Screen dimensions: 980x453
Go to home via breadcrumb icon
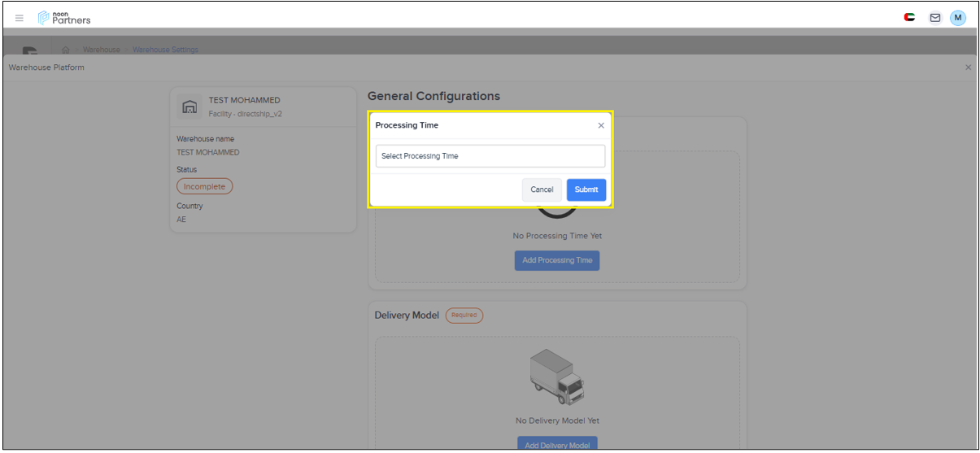(x=66, y=50)
